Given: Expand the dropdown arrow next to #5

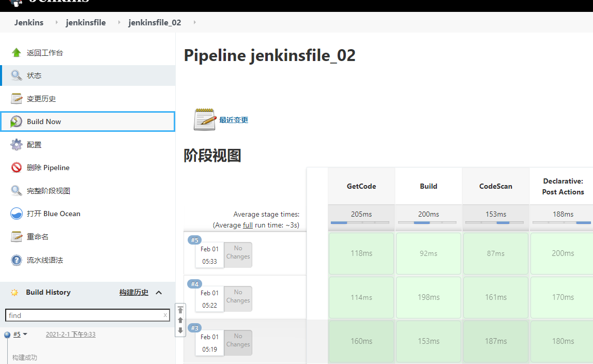Looking at the screenshot, I should tap(25, 334).
